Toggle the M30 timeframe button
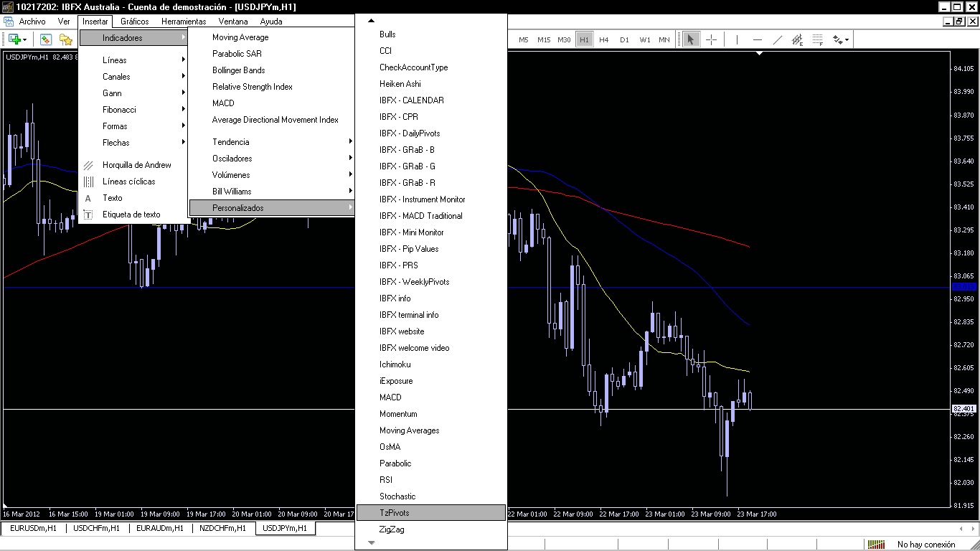 pyautogui.click(x=564, y=39)
